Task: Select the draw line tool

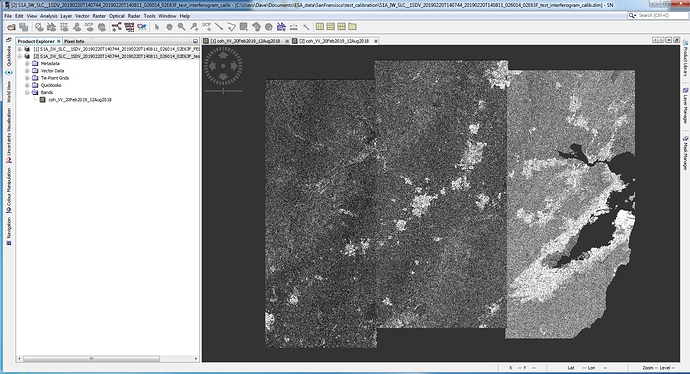Action: (x=219, y=27)
